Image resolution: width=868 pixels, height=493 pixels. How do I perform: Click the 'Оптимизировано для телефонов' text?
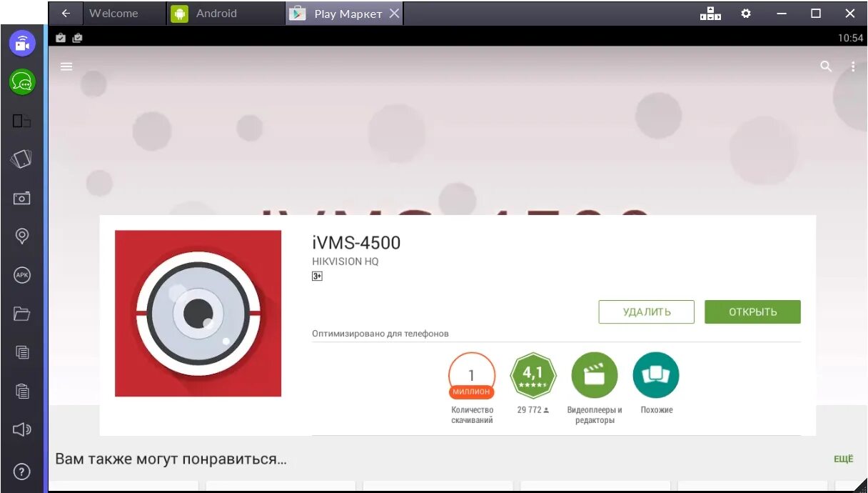coord(380,334)
